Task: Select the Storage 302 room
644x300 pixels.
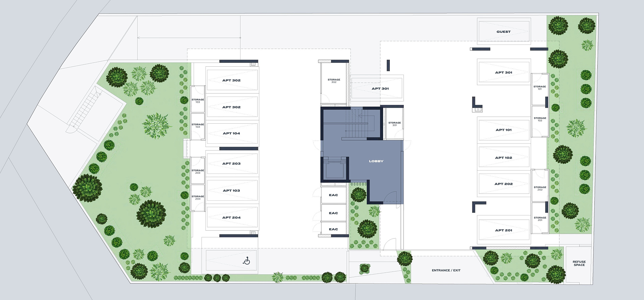Action: pyautogui.click(x=334, y=81)
